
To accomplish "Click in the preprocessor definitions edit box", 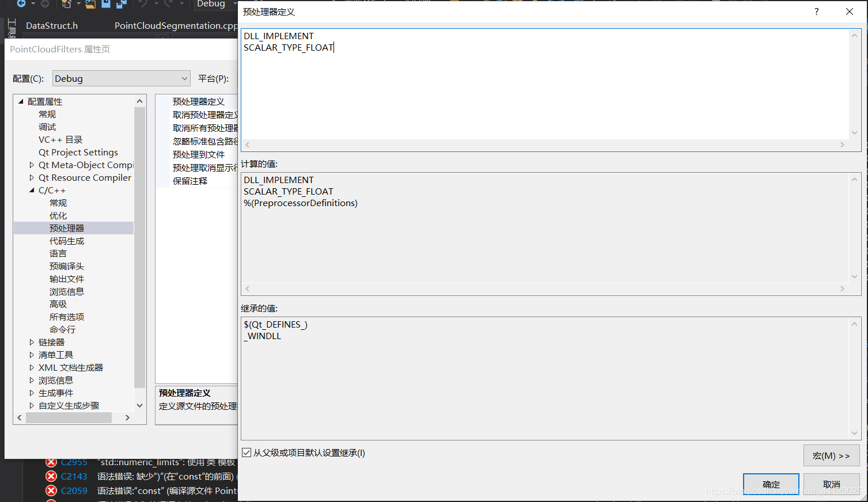I will [545, 84].
